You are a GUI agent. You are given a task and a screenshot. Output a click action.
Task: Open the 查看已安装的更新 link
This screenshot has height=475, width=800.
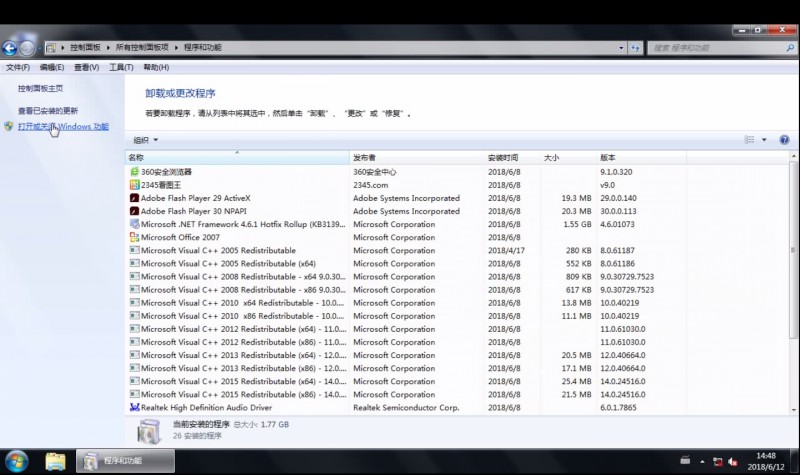click(x=48, y=111)
